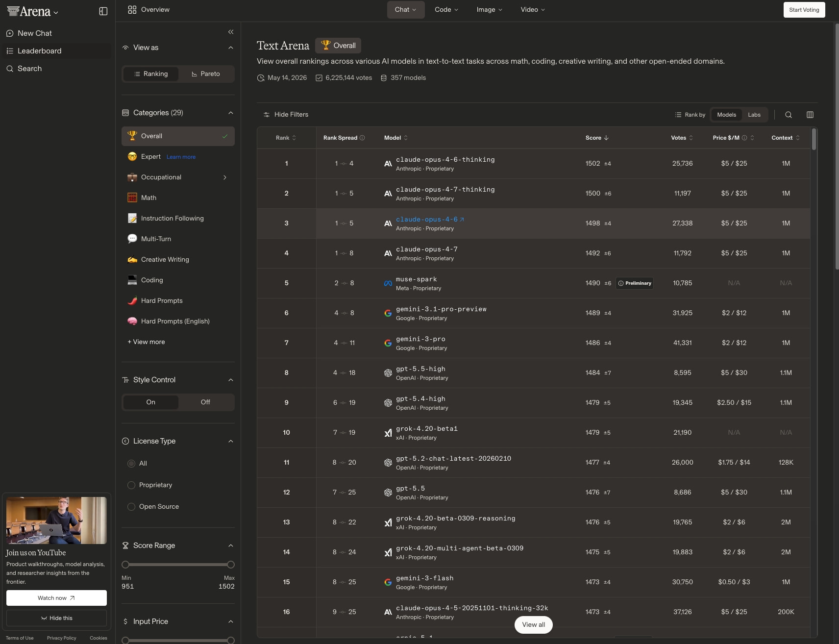Collapse the filters panel with double chevron
The height and width of the screenshot is (644, 839).
point(231,32)
